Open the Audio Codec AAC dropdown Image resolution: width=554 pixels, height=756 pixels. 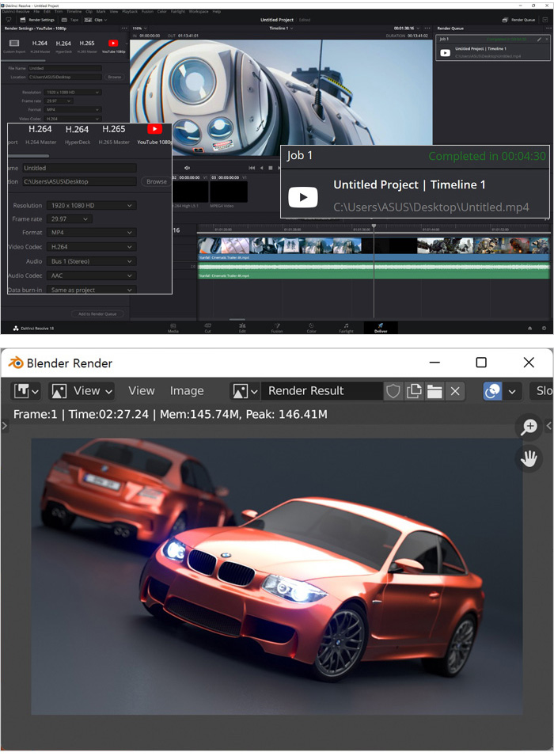[x=92, y=275]
